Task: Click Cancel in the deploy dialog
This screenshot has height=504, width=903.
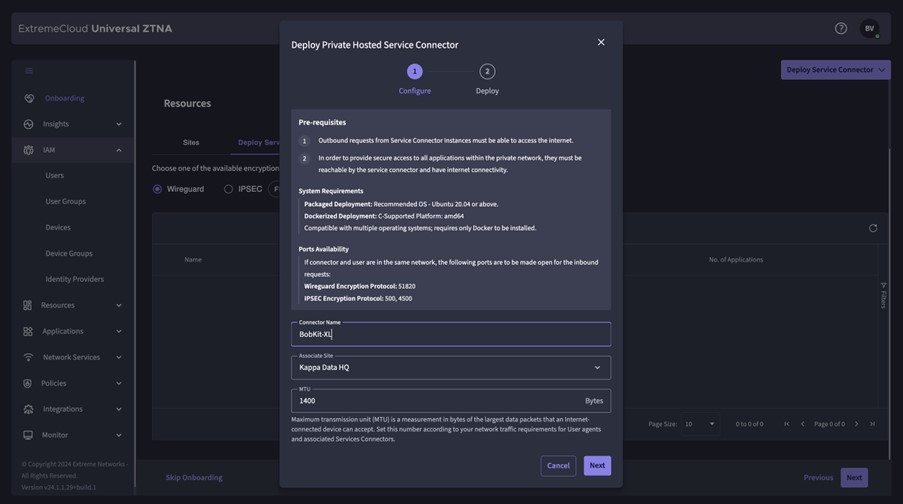Action: [558, 465]
